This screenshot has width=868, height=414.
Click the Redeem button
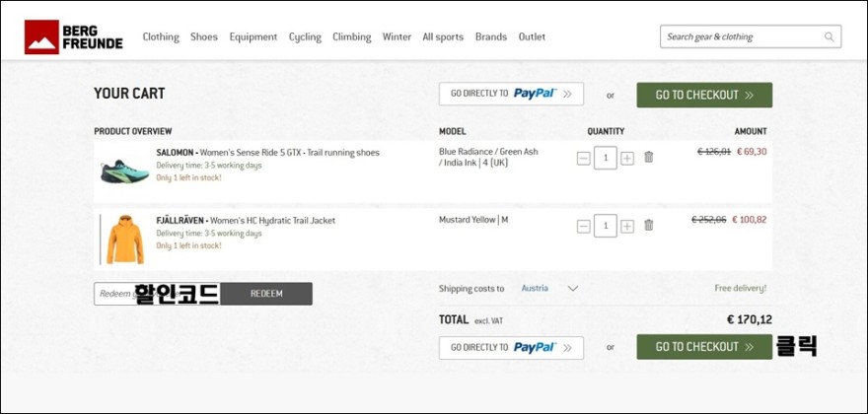click(x=266, y=294)
